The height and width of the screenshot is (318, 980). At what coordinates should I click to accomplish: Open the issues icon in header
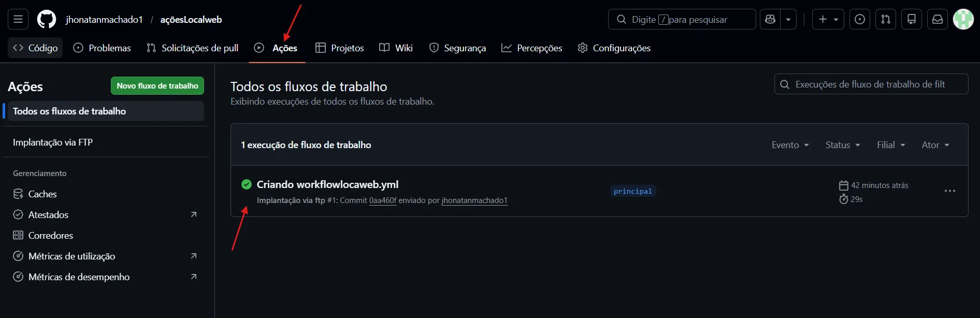click(x=859, y=20)
